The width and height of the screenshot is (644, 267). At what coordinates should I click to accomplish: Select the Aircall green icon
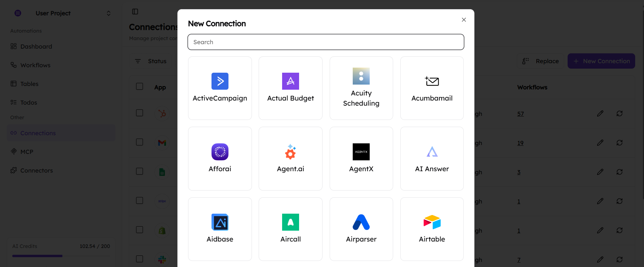[x=290, y=222]
